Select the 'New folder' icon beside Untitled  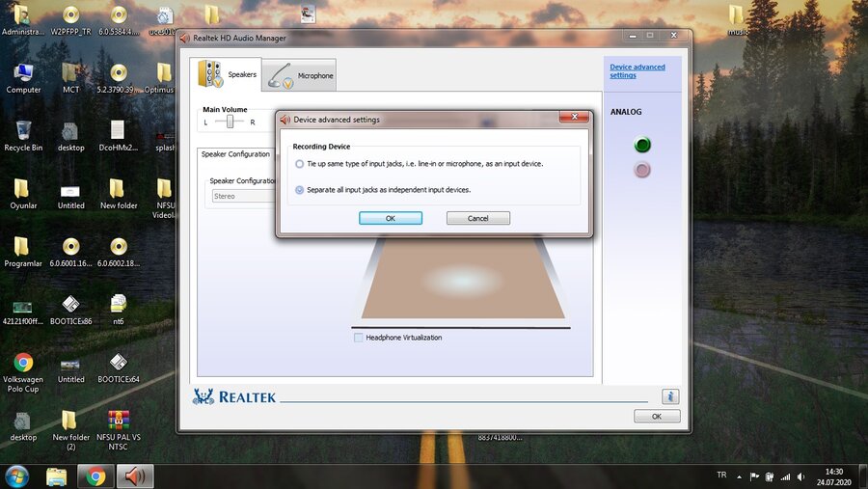pos(119,194)
